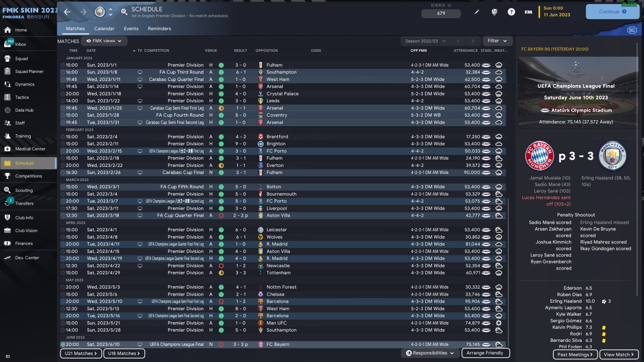This screenshot has height=362, width=644.
Task: Open the Filter dropdown
Action: pyautogui.click(x=497, y=41)
